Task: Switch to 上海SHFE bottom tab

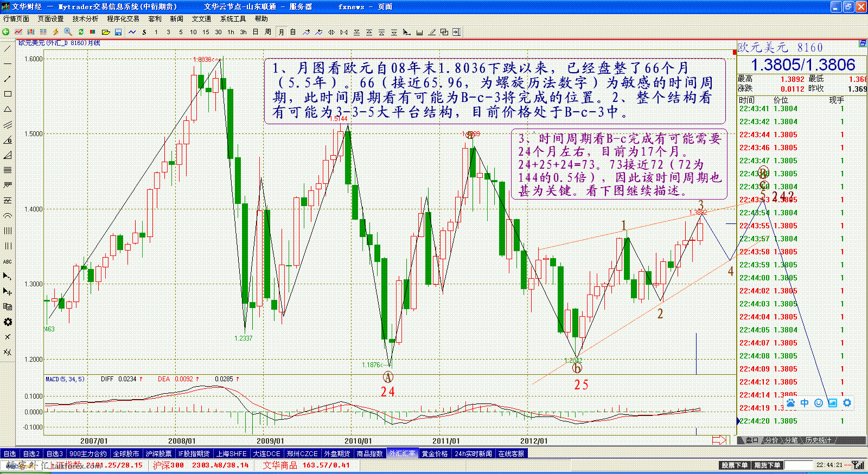Action: pyautogui.click(x=232, y=453)
